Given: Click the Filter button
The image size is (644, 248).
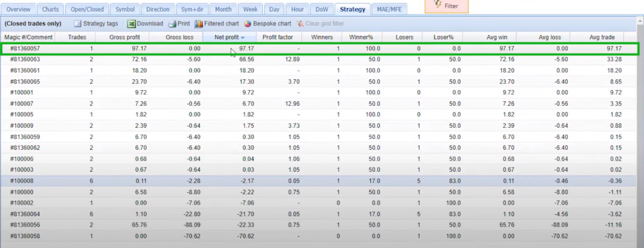Looking at the screenshot, I should [x=447, y=6].
